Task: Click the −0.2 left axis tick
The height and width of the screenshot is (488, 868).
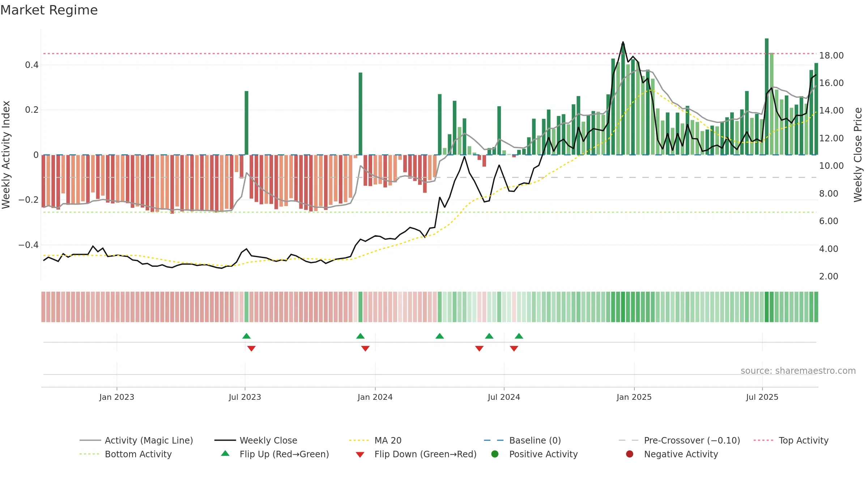Action: [x=29, y=200]
